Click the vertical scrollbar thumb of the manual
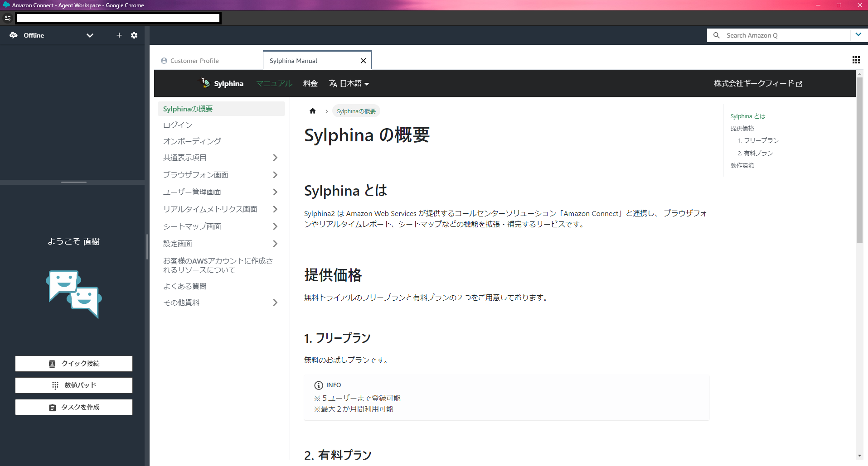Screen dimensions: 868x466 click(x=859, y=160)
